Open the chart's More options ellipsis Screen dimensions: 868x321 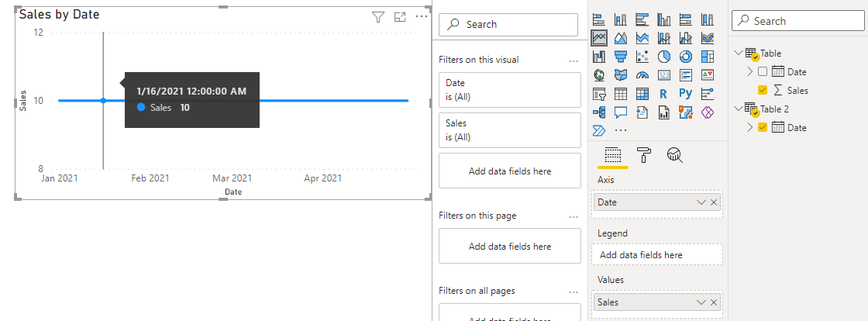422,16
